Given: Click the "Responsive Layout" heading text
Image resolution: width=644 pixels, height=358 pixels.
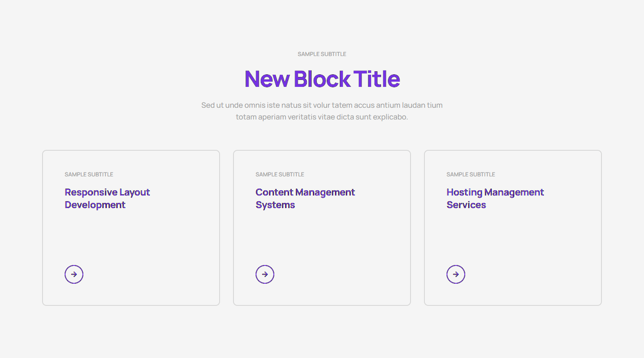Looking at the screenshot, I should click(x=107, y=192).
